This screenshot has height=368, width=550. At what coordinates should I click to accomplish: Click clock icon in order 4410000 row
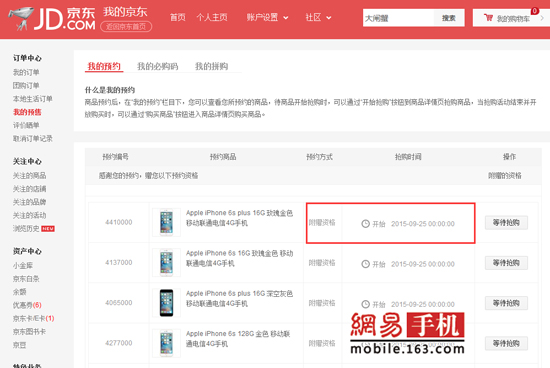(x=365, y=223)
